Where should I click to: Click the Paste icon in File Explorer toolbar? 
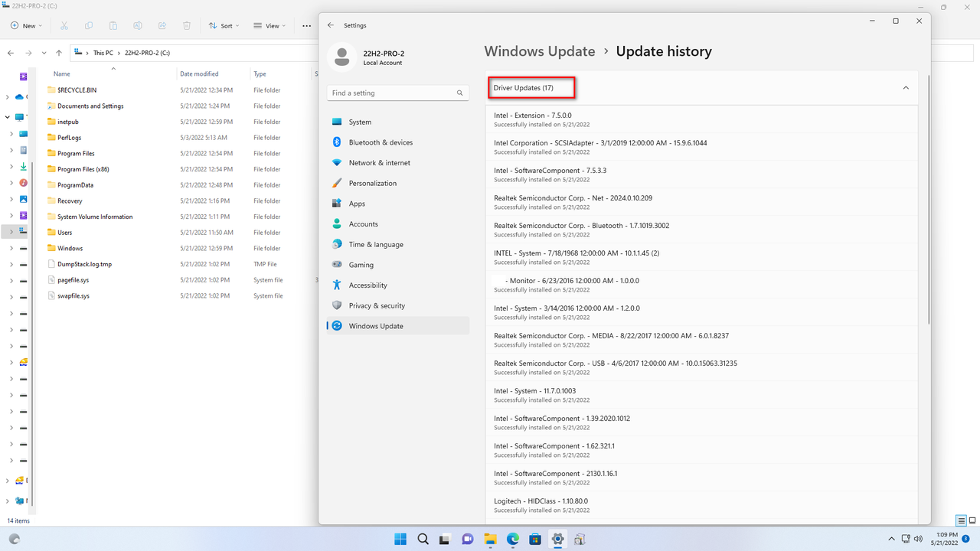113,25
